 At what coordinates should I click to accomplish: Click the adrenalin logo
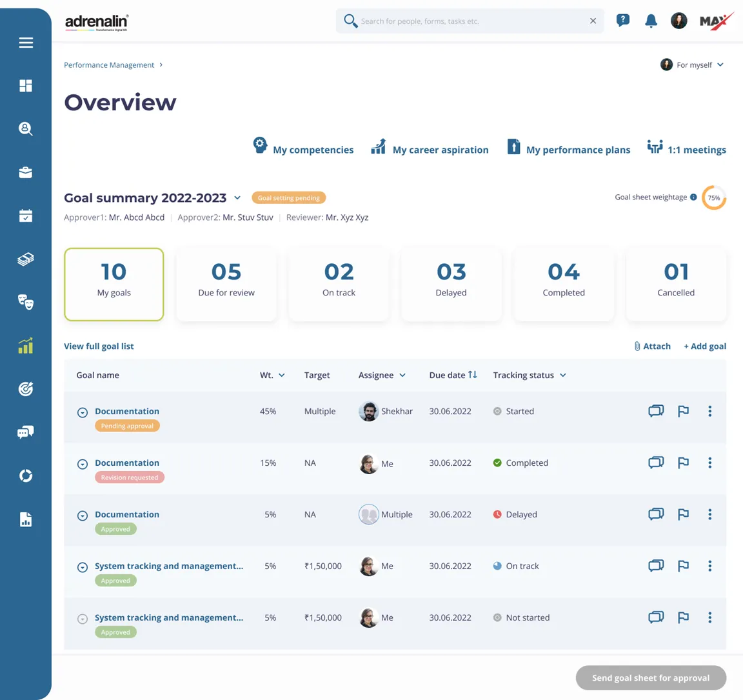pyautogui.click(x=97, y=23)
